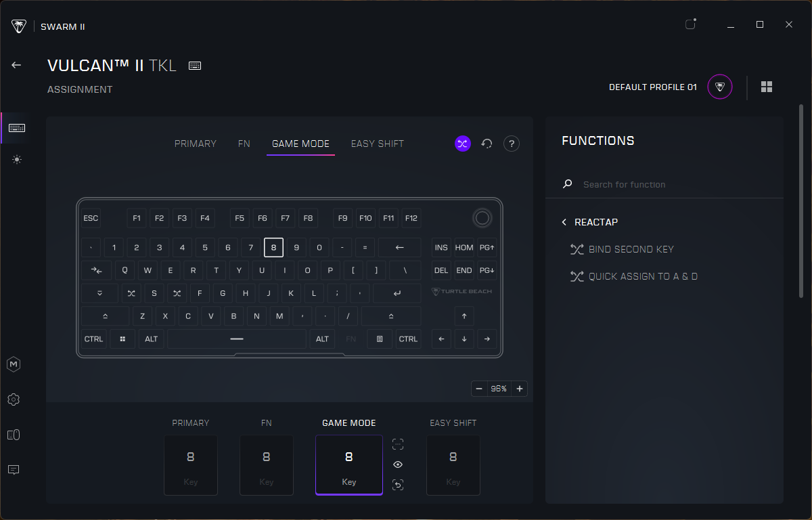Toggle the eye visibility icon by Game Mode
Image resolution: width=812 pixels, height=520 pixels.
pos(398,464)
